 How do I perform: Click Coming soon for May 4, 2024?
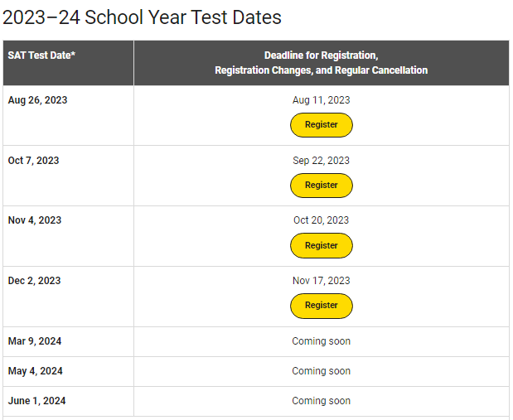pos(322,371)
